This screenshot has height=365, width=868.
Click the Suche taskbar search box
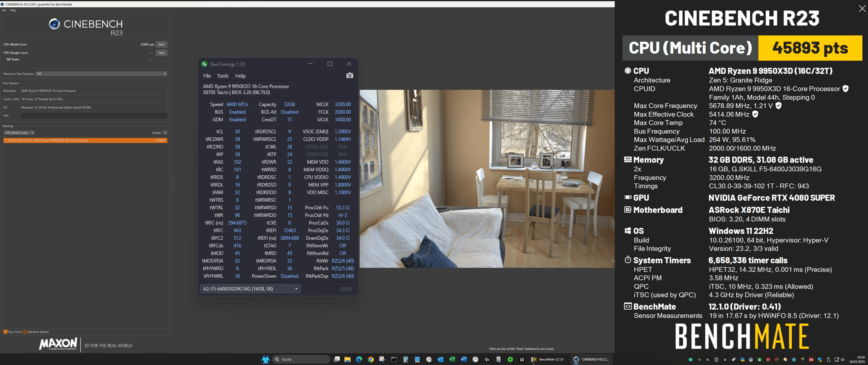301,359
